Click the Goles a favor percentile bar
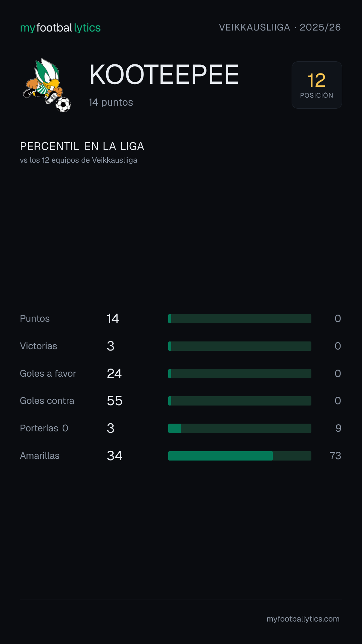362x644 pixels. pos(240,374)
